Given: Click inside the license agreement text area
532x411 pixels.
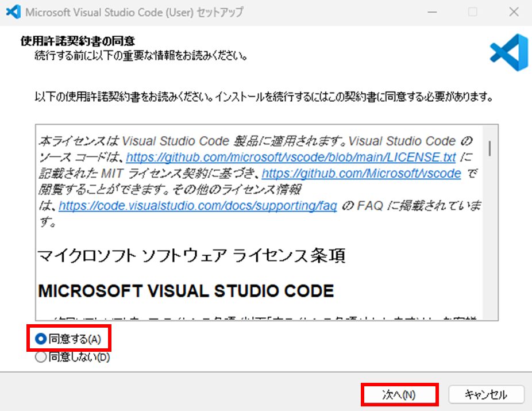Looking at the screenshot, I should click(x=259, y=230).
